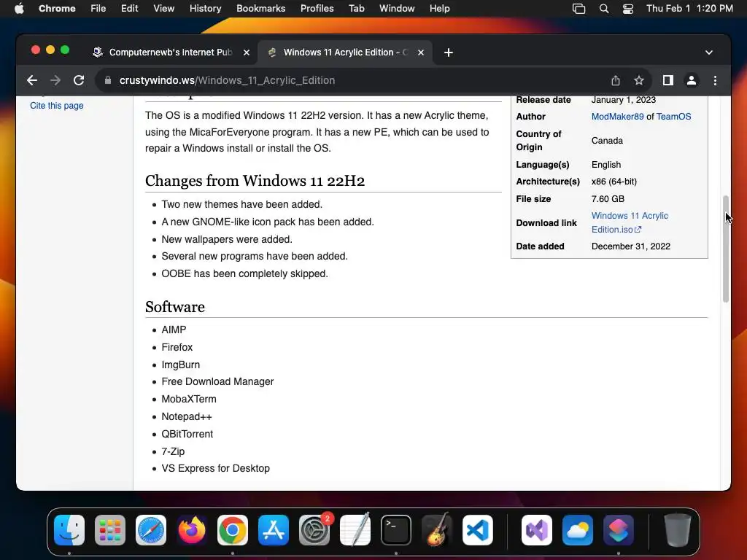Click the lock icon in address bar
Screen dimensions: 747x560
[x=108, y=80]
